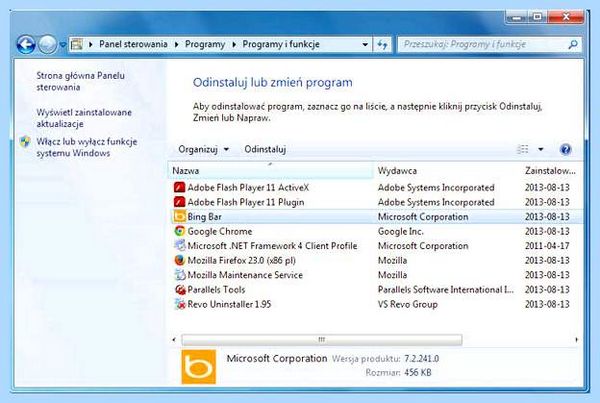The height and width of the screenshot is (403, 600).
Task: Select 'Panel sterowania' in the address path
Action: pos(133,44)
